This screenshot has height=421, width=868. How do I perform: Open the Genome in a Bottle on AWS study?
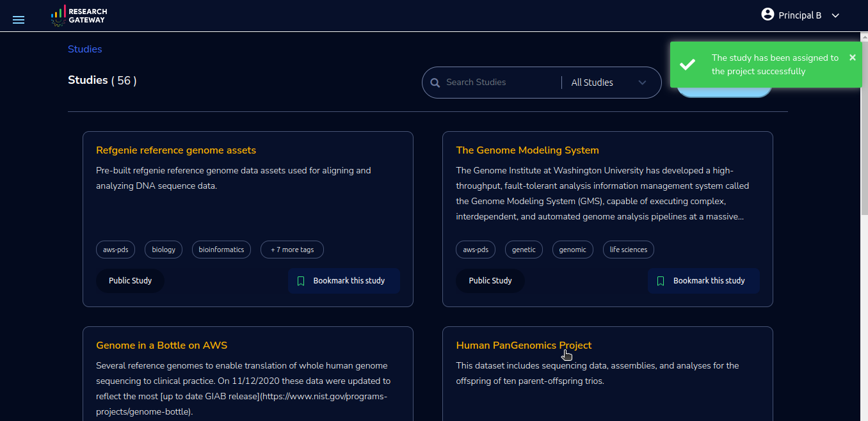click(161, 346)
